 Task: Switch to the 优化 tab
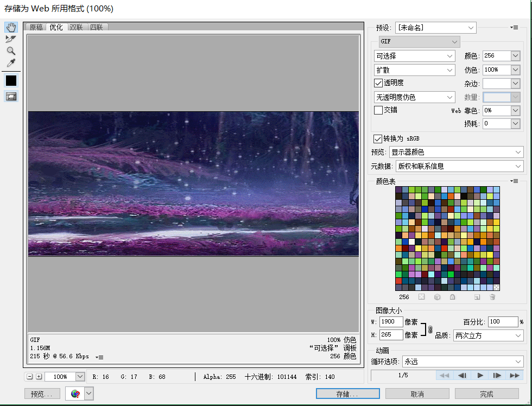[56, 27]
